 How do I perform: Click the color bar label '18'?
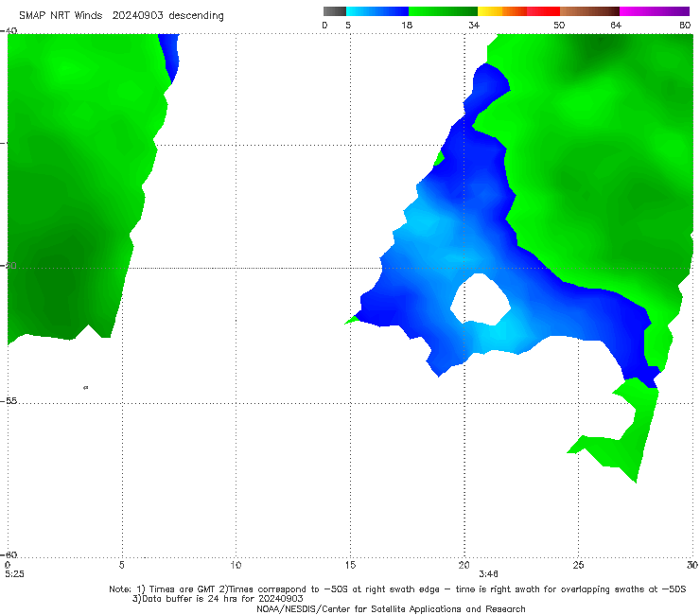coord(407,25)
